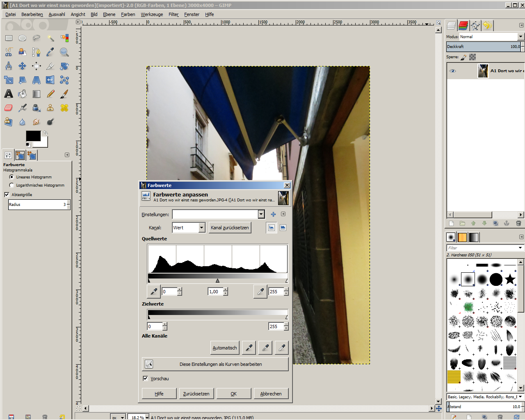Select the Crop tool

[x=50, y=66]
